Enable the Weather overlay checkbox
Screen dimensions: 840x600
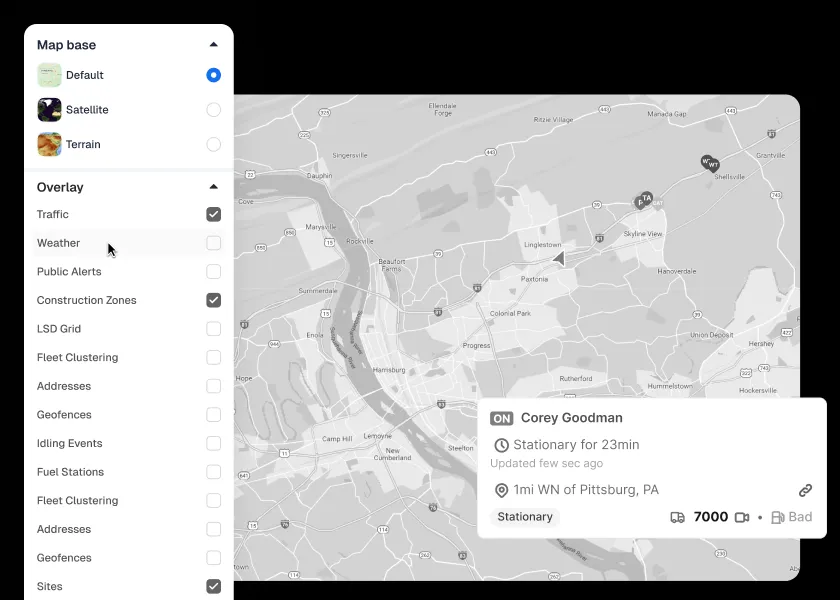pyautogui.click(x=213, y=243)
